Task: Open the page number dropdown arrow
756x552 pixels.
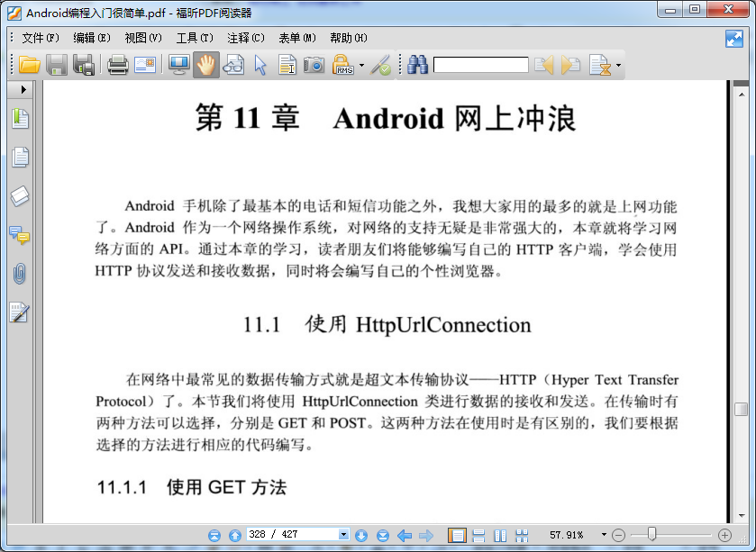Action: click(x=344, y=534)
